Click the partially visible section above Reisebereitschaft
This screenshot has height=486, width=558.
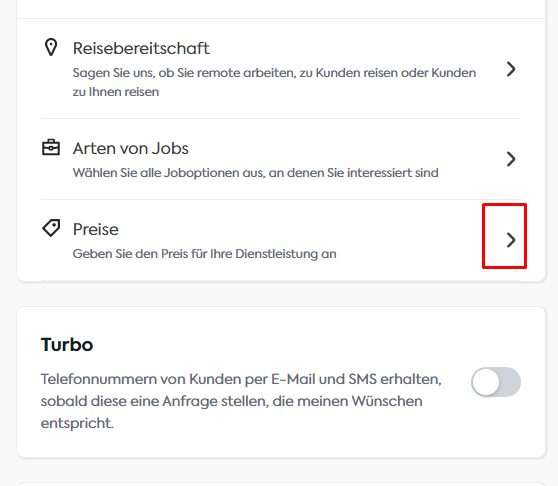point(281,9)
